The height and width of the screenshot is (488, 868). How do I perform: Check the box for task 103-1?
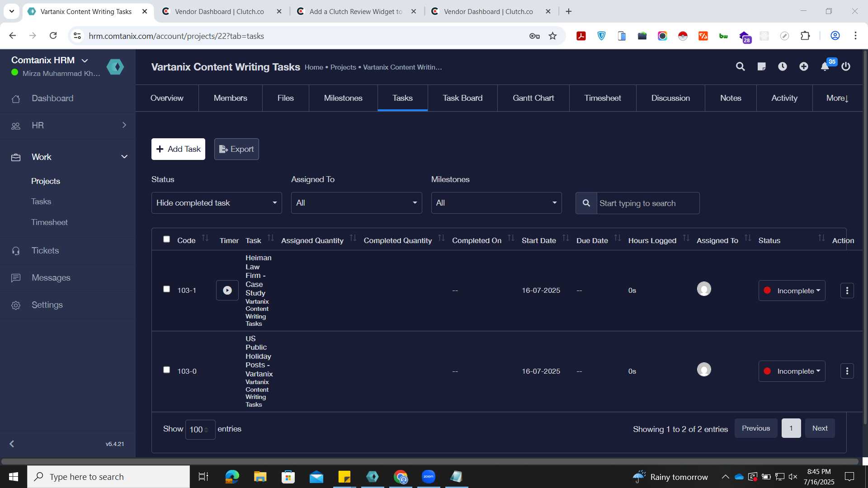pos(166,289)
